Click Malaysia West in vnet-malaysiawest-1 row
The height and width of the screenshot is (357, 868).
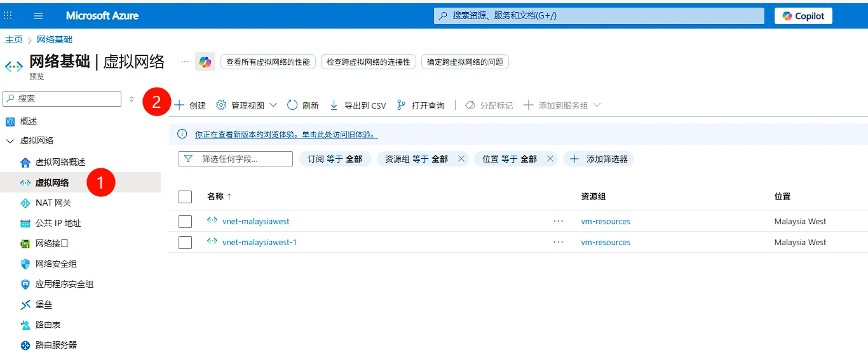tap(801, 243)
